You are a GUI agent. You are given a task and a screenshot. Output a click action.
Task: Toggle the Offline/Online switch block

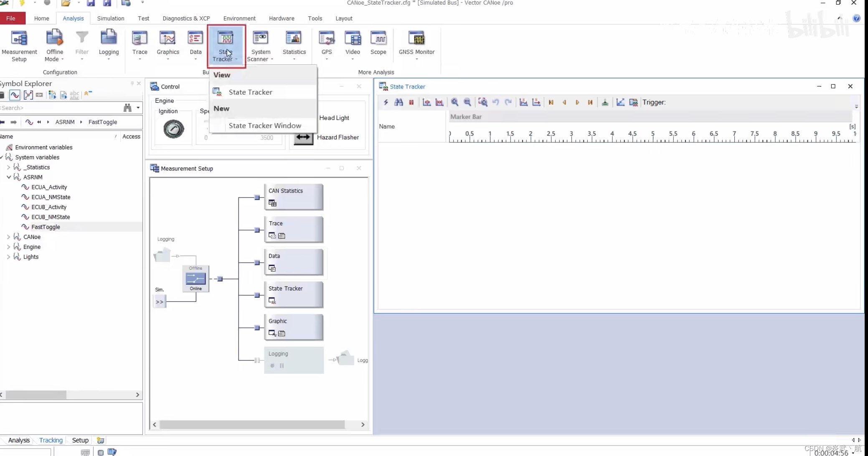(195, 279)
